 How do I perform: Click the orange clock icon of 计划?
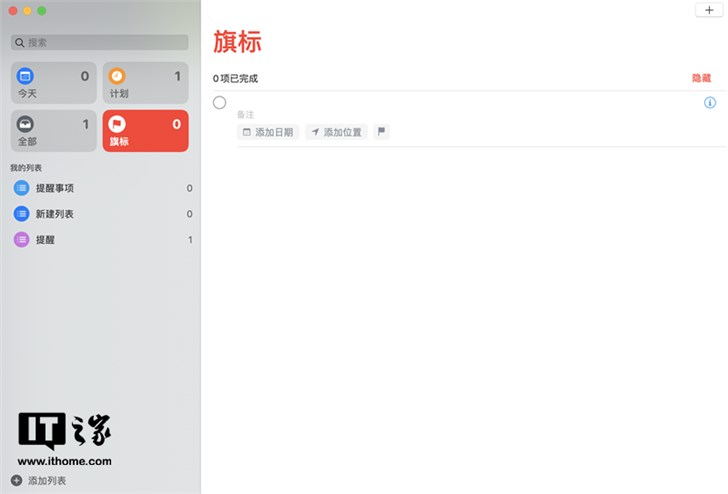(117, 76)
